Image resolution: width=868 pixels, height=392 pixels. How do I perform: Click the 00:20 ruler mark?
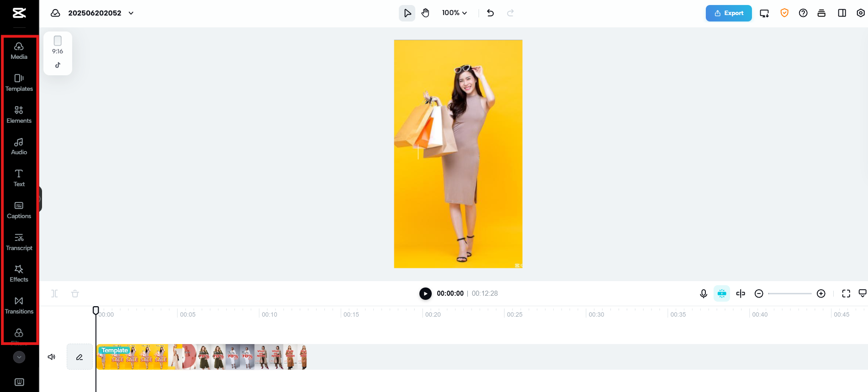(433, 314)
